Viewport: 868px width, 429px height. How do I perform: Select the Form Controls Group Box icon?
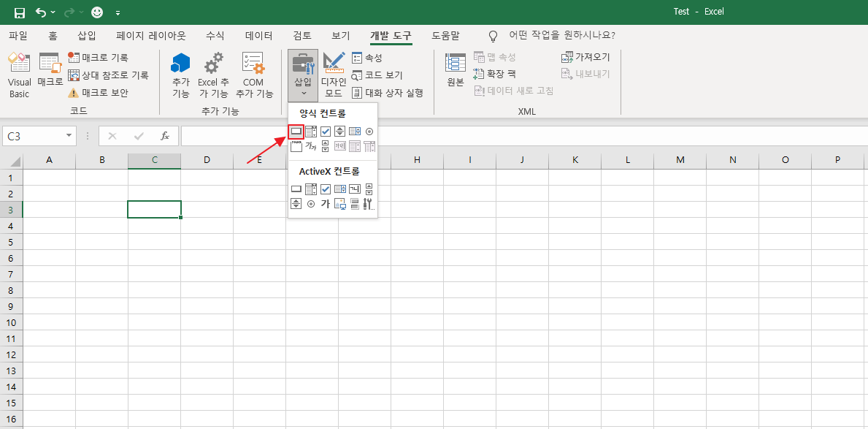296,146
